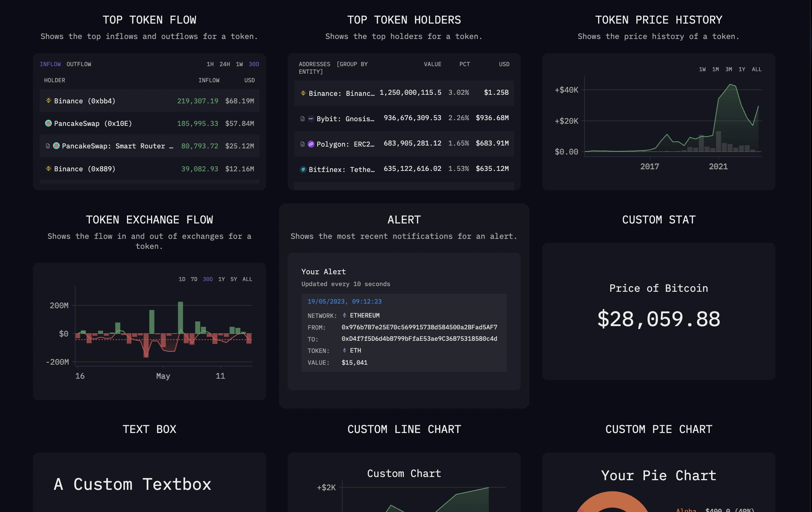The height and width of the screenshot is (512, 812).
Task: Click Binance logo icon for 0x889 holder
Action: (48, 169)
